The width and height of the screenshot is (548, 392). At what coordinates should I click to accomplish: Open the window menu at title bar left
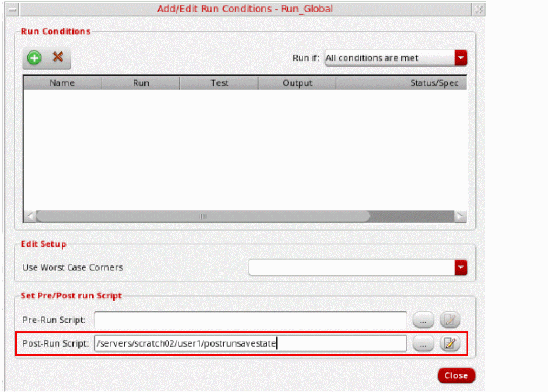pyautogui.click(x=12, y=10)
